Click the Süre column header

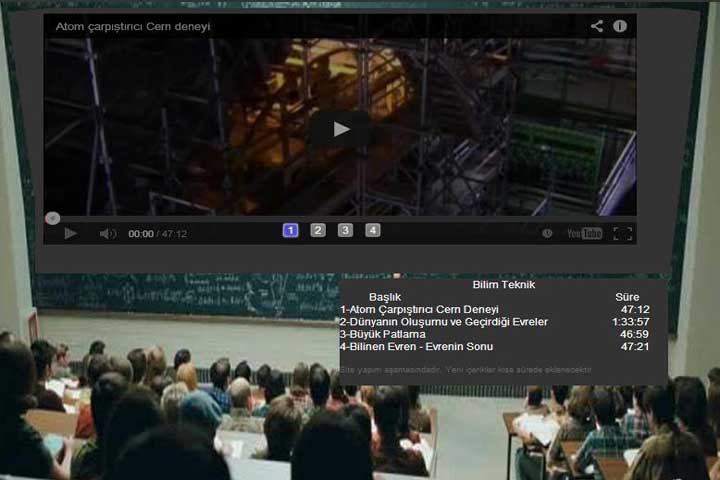[627, 297]
